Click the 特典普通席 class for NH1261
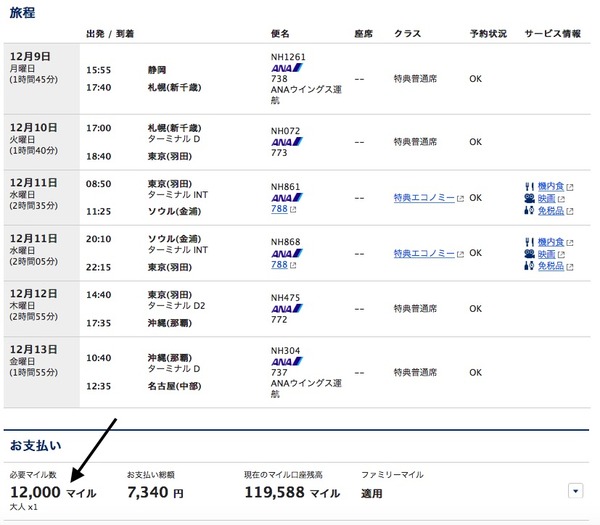Viewport: 600px width, 525px height. [x=415, y=79]
